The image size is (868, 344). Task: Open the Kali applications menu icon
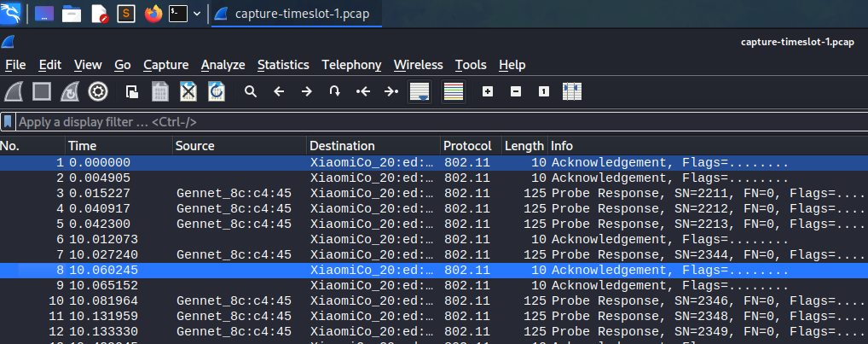[x=10, y=14]
